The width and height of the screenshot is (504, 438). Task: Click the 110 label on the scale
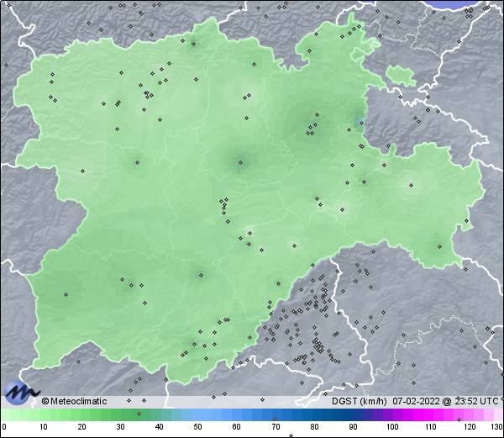tap(431, 427)
